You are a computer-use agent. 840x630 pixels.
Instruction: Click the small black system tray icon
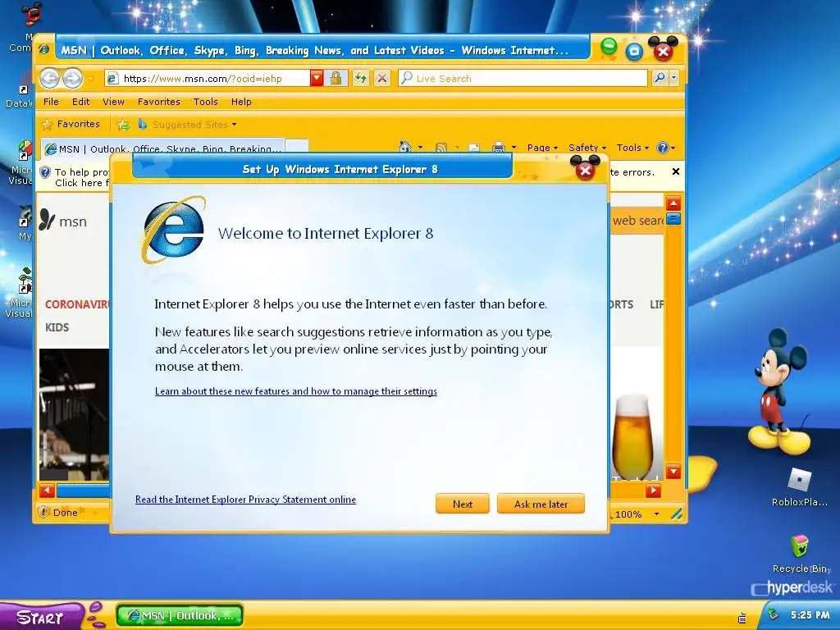742,619
